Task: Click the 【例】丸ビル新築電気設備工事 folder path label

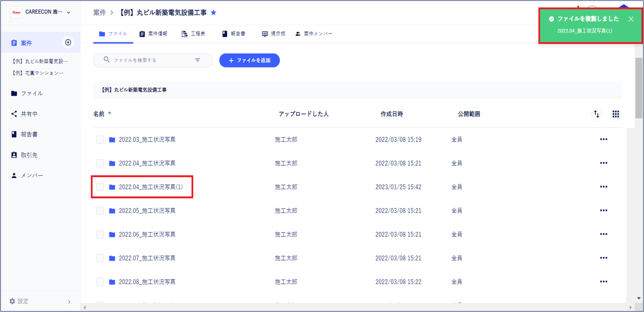Action: click(x=134, y=90)
